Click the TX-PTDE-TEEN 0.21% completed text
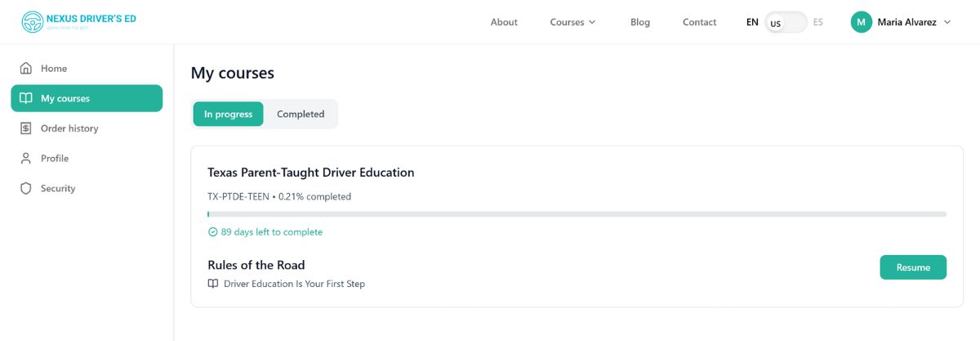The height and width of the screenshot is (341, 980). click(x=279, y=196)
